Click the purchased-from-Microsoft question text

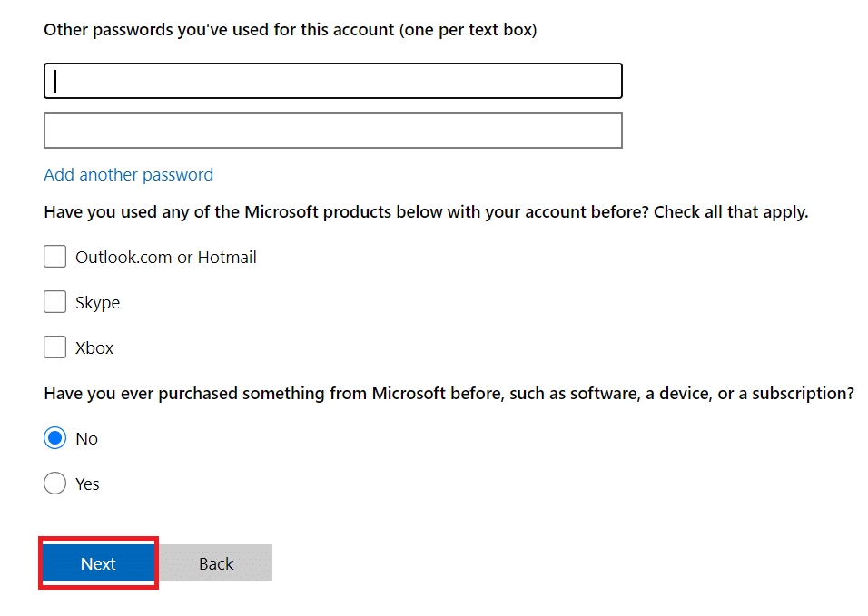point(449,394)
